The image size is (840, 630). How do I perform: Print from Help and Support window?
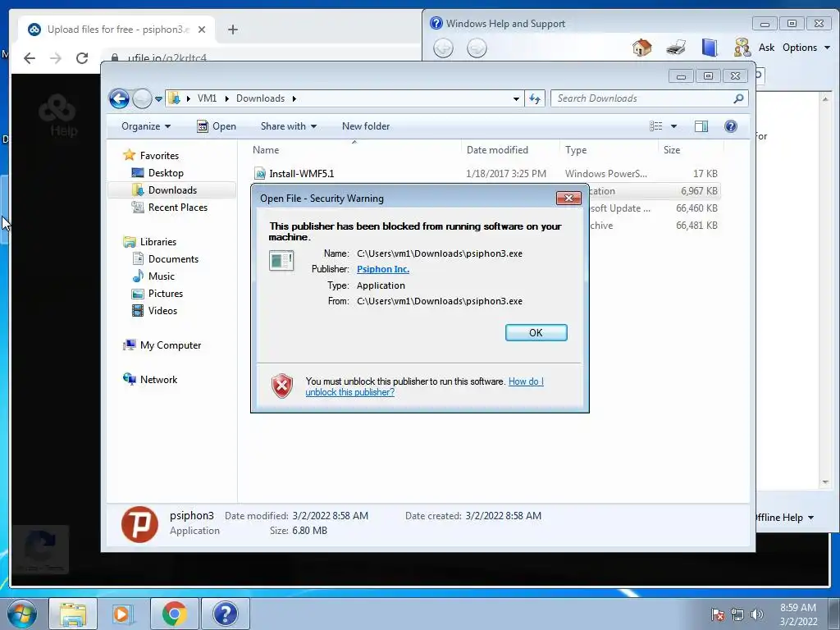676,47
